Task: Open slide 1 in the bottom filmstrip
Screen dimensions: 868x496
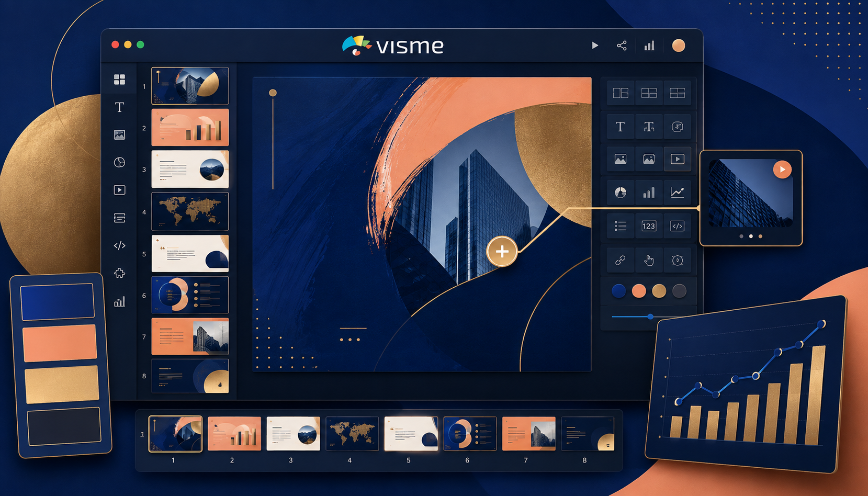Action: click(x=175, y=434)
